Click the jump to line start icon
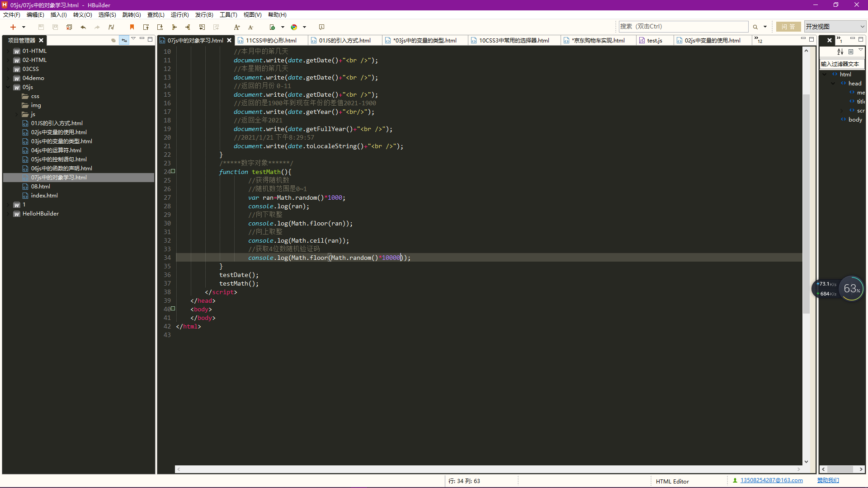The image size is (868, 488). pyautogui.click(x=174, y=27)
